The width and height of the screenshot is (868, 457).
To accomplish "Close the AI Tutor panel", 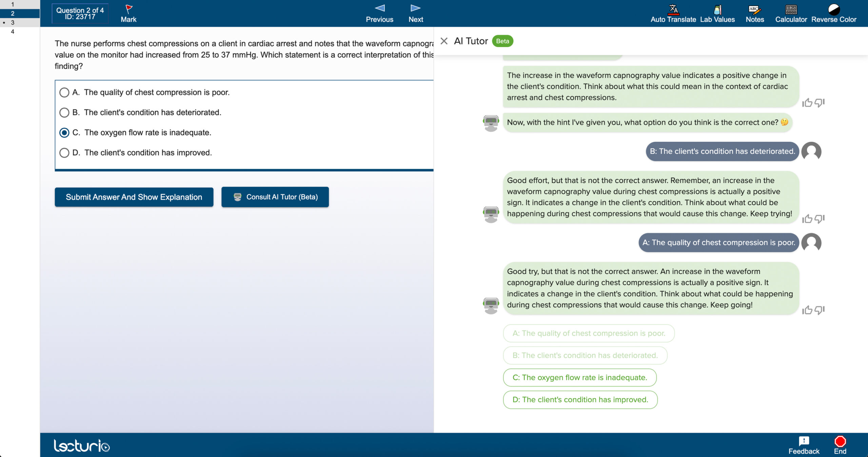I will (442, 41).
